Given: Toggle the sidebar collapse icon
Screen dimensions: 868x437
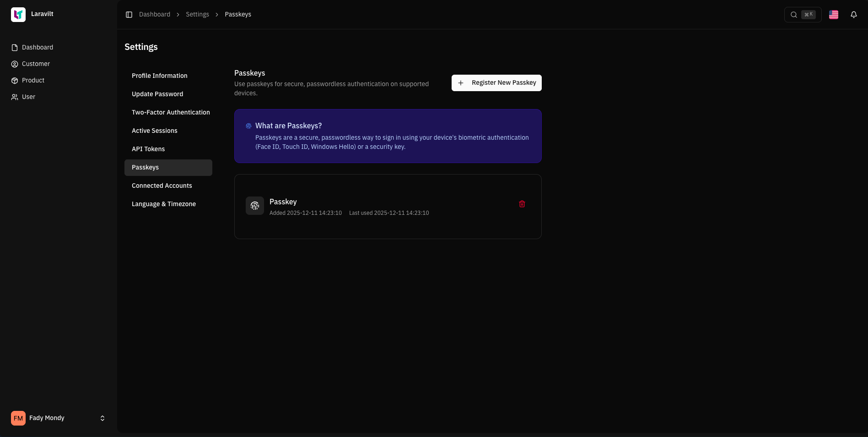Looking at the screenshot, I should click(129, 15).
